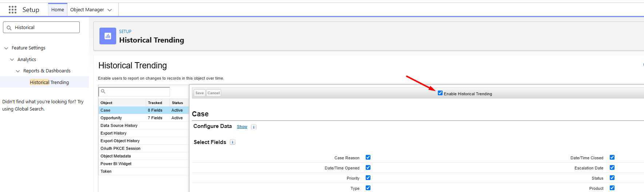The height and width of the screenshot is (192, 644).
Task: Select the OAuth PKCE Session row
Action: [144, 148]
